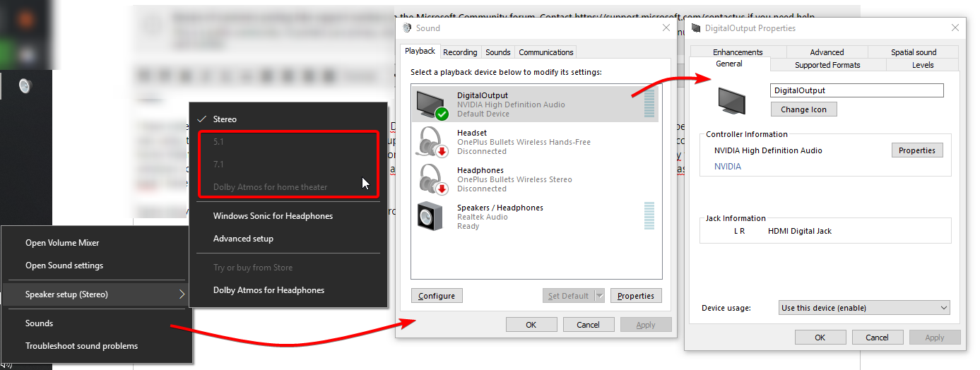980x370 pixels.
Task: Click Cancel in DigitalOutput Properties
Action: pyautogui.click(x=878, y=338)
